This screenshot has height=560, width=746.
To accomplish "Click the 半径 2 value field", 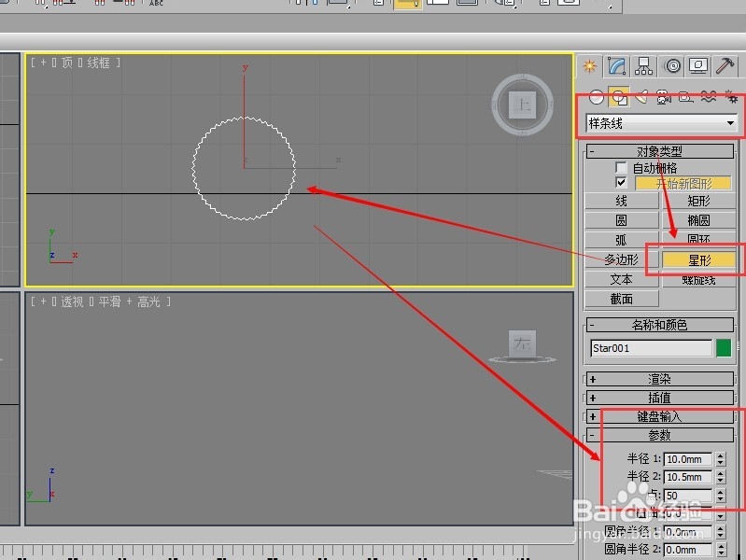I will 688,477.
